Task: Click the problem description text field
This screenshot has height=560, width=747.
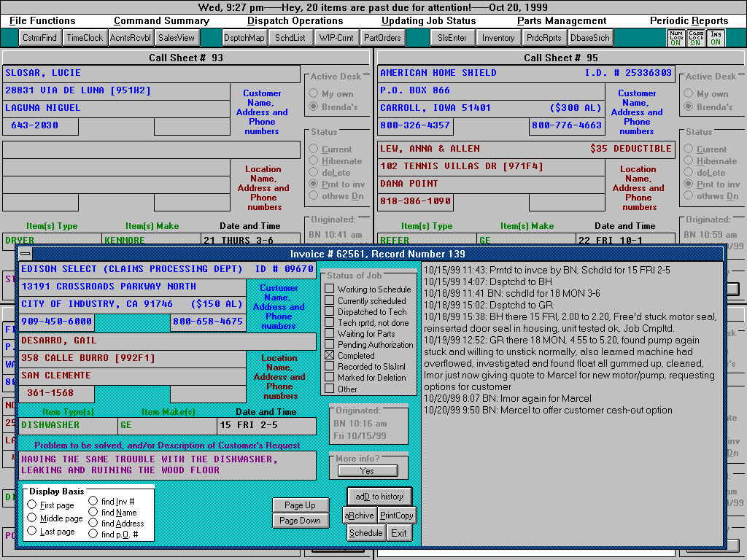Action: pos(168,465)
